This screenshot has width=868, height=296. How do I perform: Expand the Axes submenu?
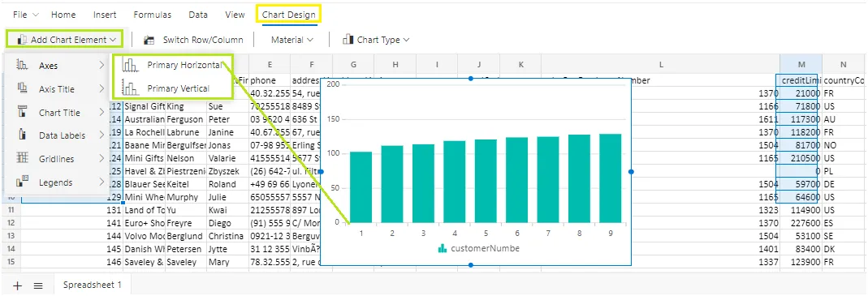[58, 66]
